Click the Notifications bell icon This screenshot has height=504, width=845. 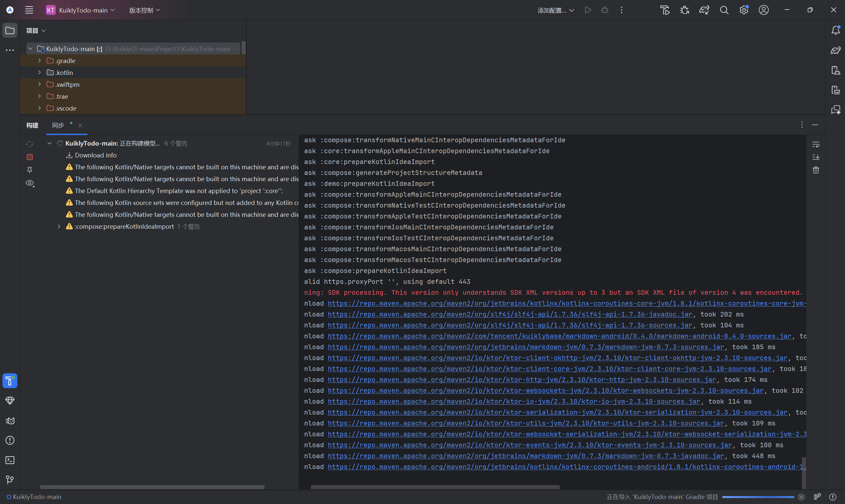[x=835, y=30]
